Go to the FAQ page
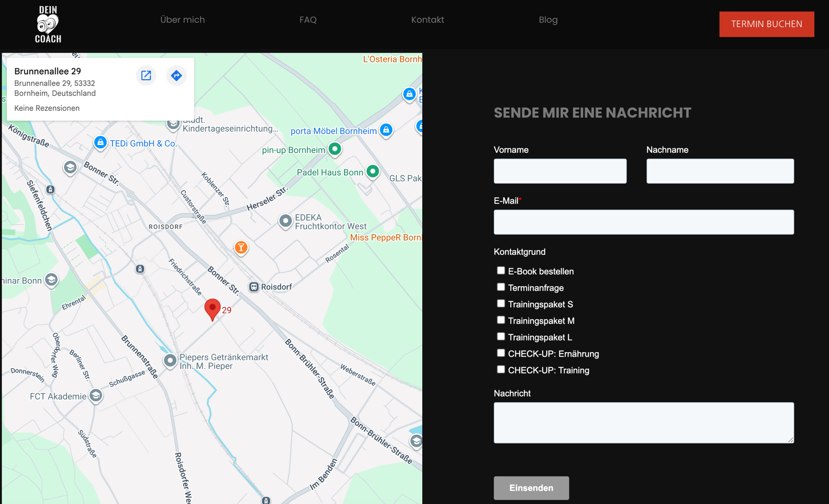This screenshot has height=504, width=829. (x=308, y=20)
